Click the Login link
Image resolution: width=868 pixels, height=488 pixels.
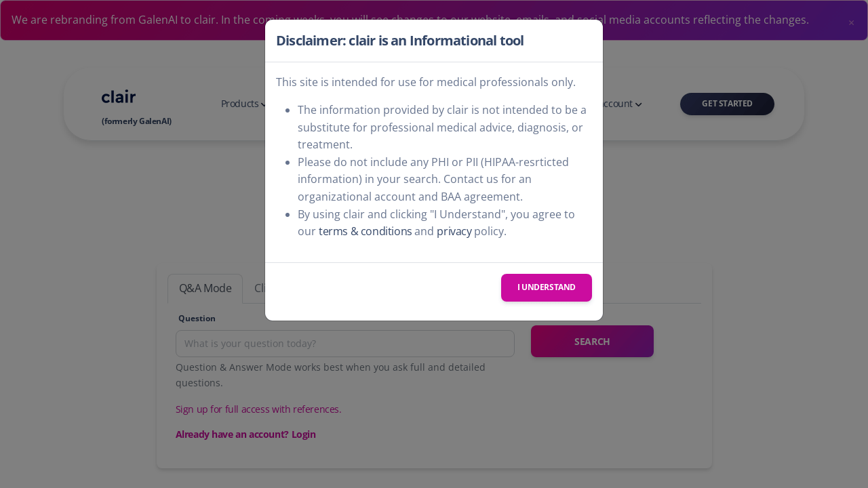[x=304, y=434]
